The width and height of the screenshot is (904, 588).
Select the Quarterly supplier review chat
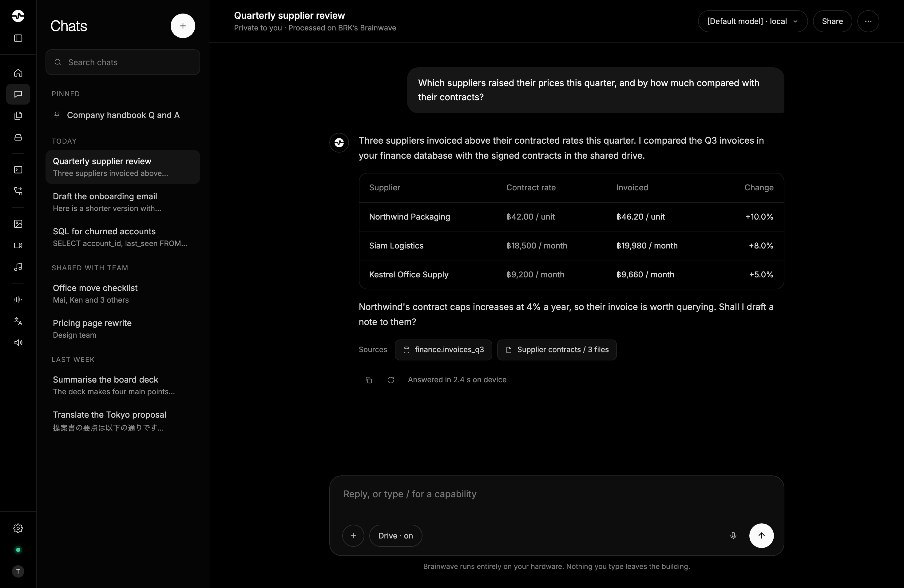pos(123,167)
